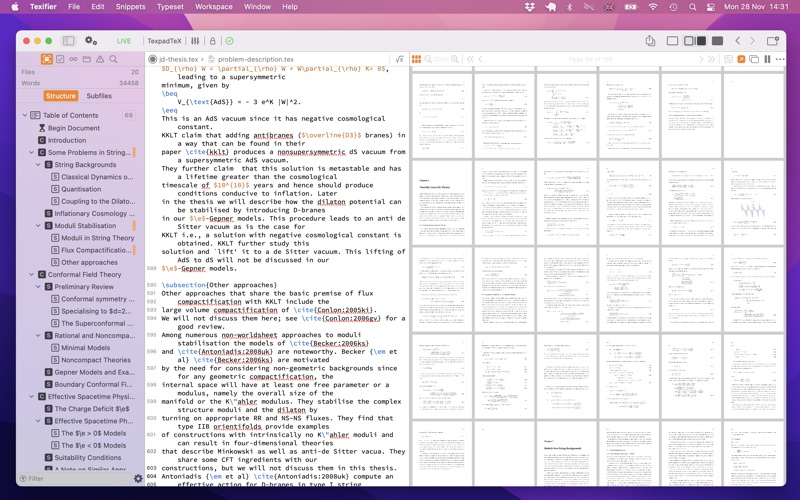Toggle the orange sync arrow icon
The image size is (800, 500).
741,59
